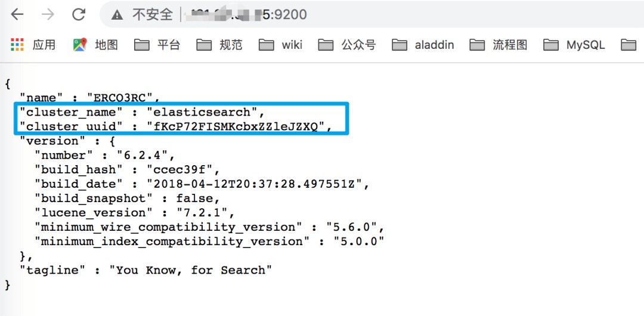Image resolution: width=644 pixels, height=316 pixels.
Task: Open the 地图 maps bookmark
Action: click(95, 45)
